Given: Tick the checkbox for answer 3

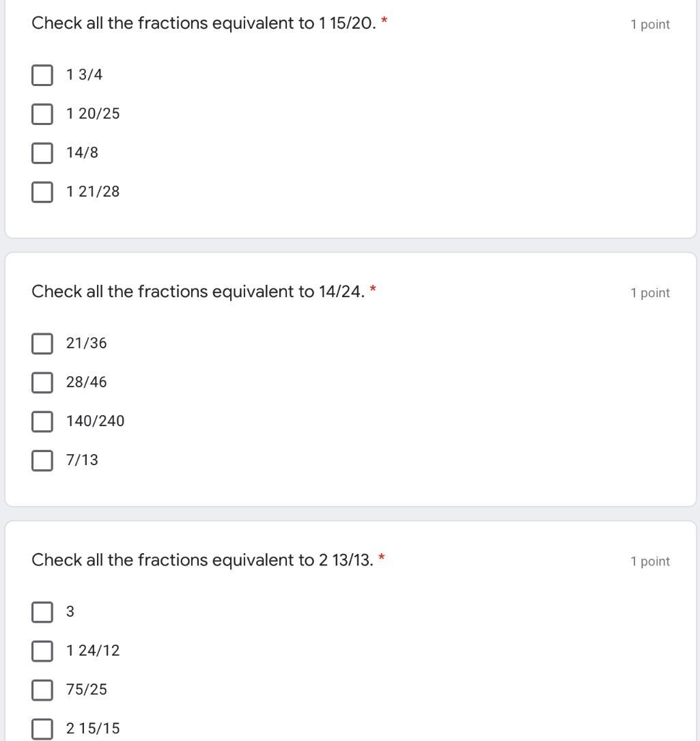Looking at the screenshot, I should (x=42, y=612).
